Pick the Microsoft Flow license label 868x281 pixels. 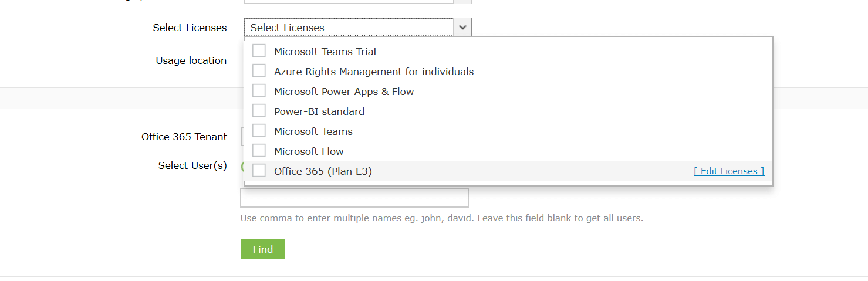point(309,151)
